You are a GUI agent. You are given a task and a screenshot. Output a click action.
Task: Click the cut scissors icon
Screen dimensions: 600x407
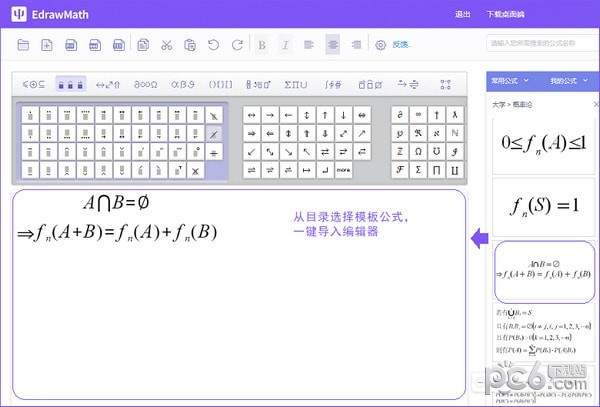[166, 44]
